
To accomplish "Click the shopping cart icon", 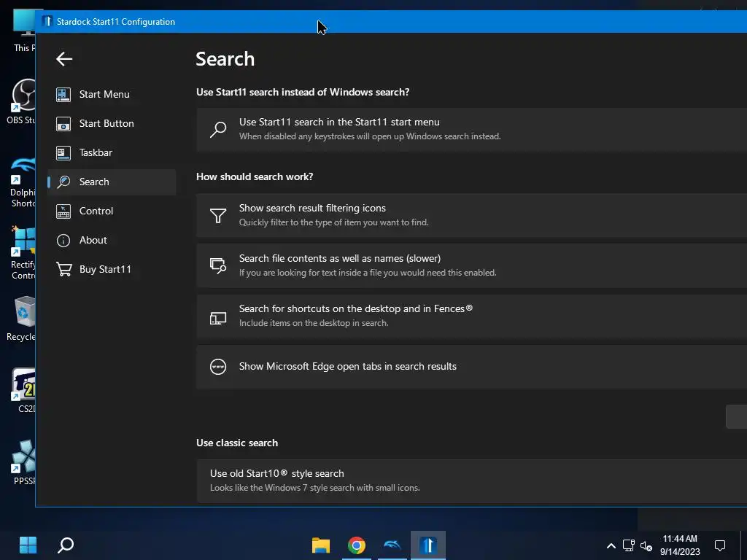I will coord(64,270).
